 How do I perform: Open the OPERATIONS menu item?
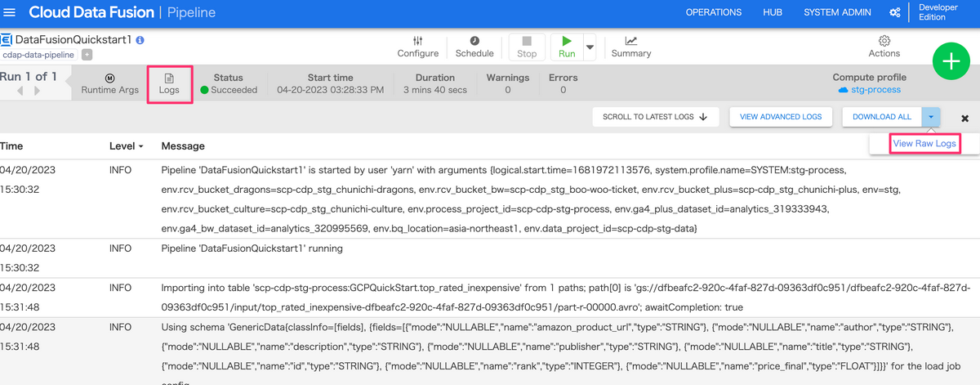714,12
